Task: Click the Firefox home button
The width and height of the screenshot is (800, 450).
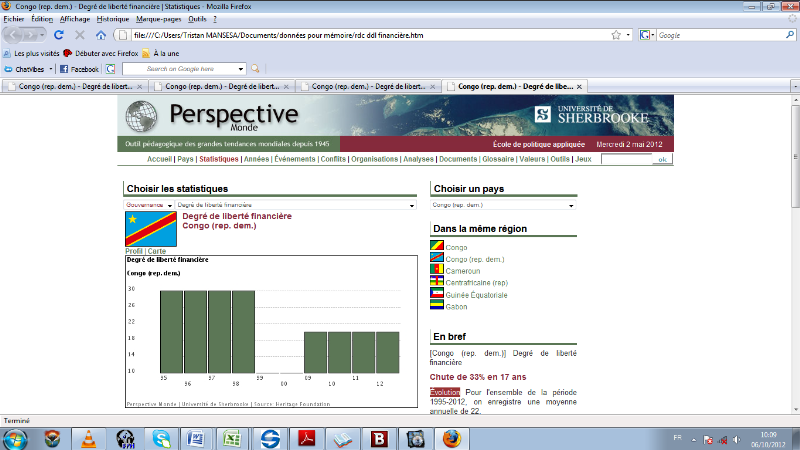Action: click(x=101, y=35)
